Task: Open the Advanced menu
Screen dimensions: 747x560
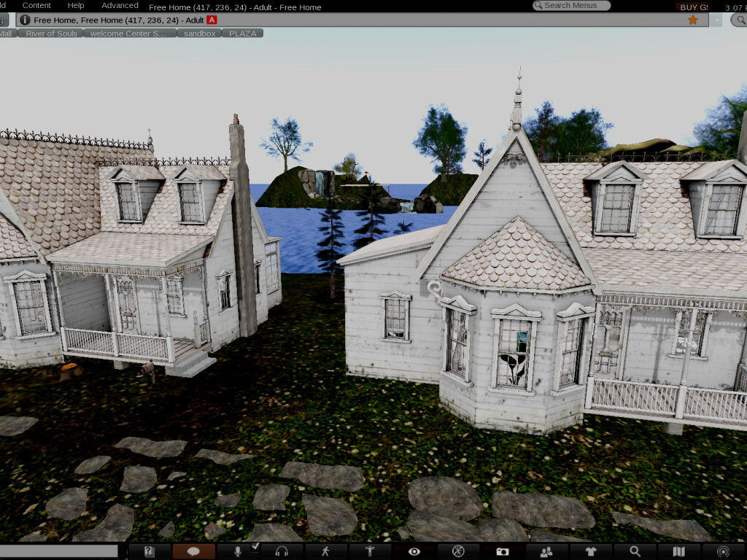Action: tap(120, 5)
